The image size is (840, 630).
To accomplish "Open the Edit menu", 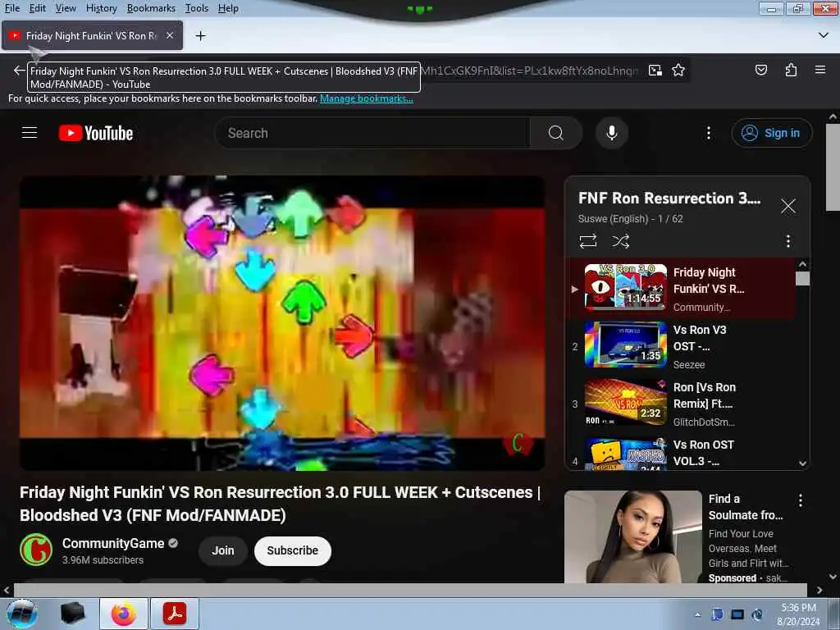I will click(37, 8).
